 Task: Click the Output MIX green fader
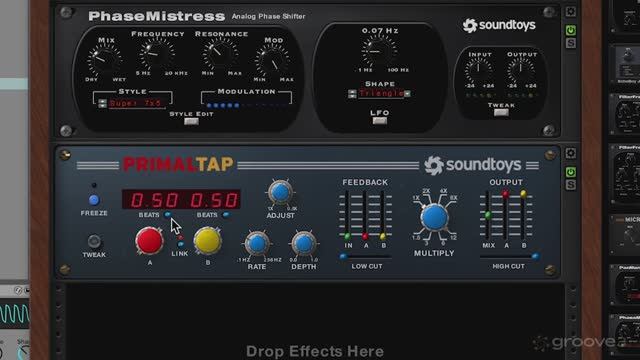(488, 214)
